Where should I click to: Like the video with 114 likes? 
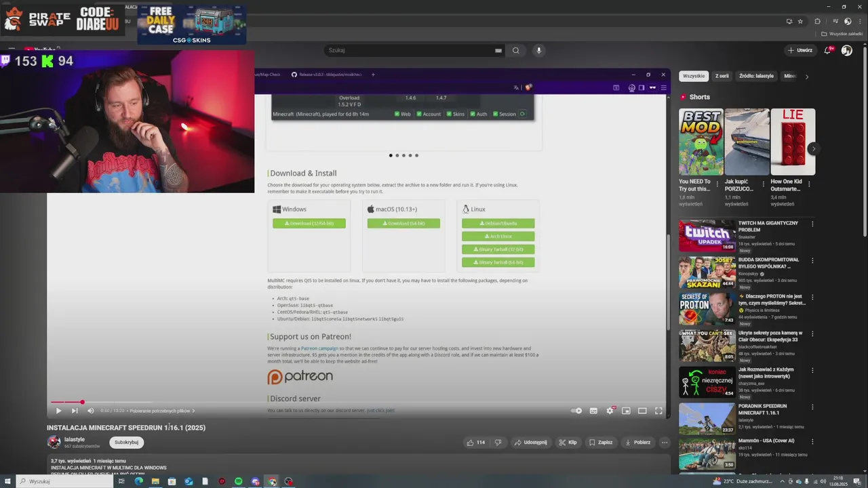pos(476,443)
